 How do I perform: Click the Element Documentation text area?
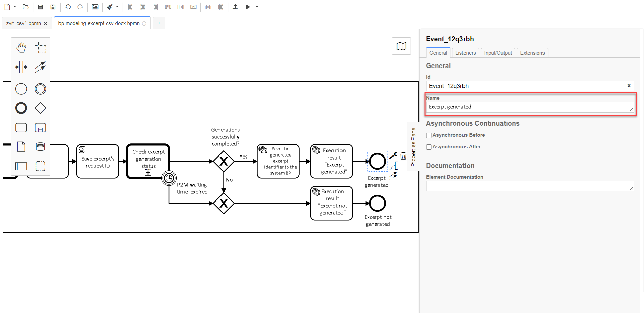pyautogui.click(x=530, y=186)
